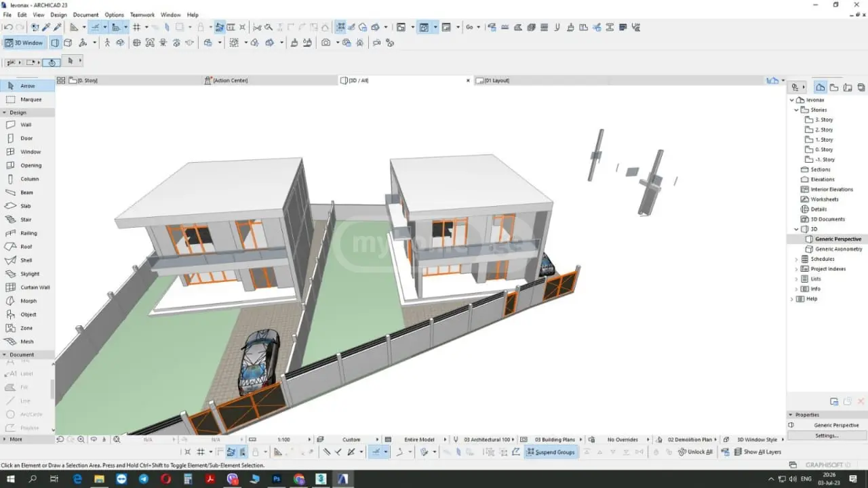Image resolution: width=868 pixels, height=488 pixels.
Task: Toggle Suspend Groups
Action: tap(550, 452)
